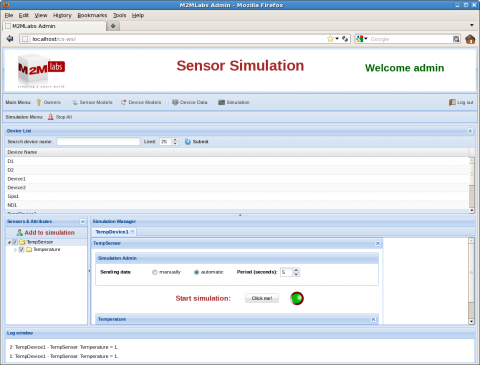Screen dimensions: 480x365
Task: Open the File menu
Action: [x=9, y=15]
